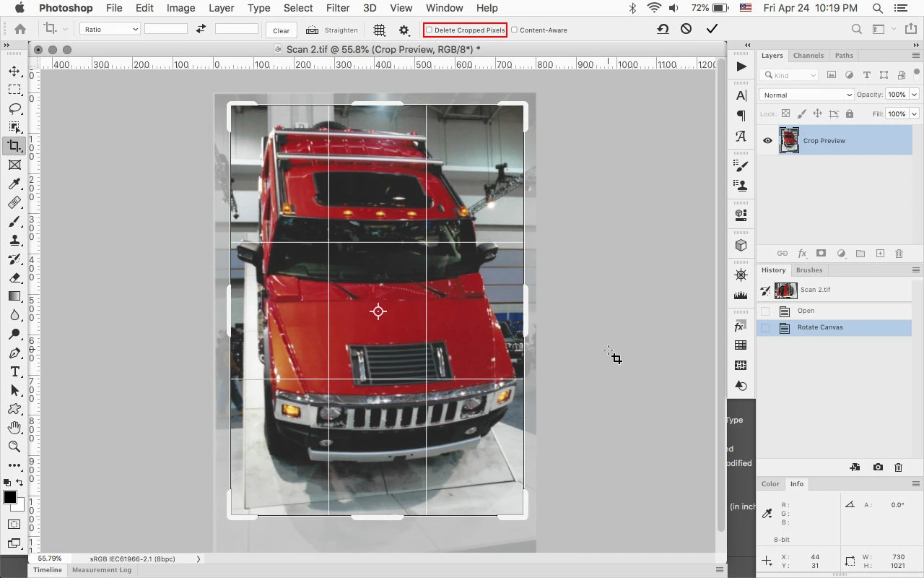The width and height of the screenshot is (924, 578).
Task: Open the Layer menu
Action: pos(221,8)
